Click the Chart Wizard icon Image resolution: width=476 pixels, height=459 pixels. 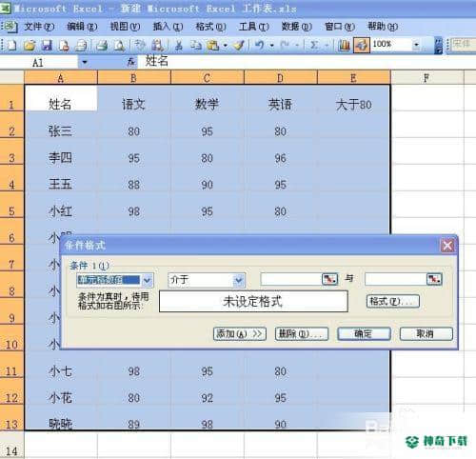(x=344, y=46)
